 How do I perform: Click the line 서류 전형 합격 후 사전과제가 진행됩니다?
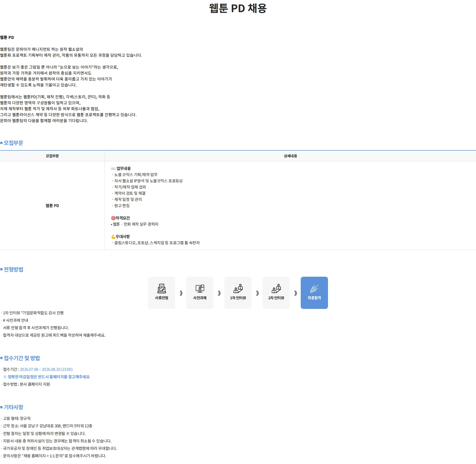coord(36,328)
